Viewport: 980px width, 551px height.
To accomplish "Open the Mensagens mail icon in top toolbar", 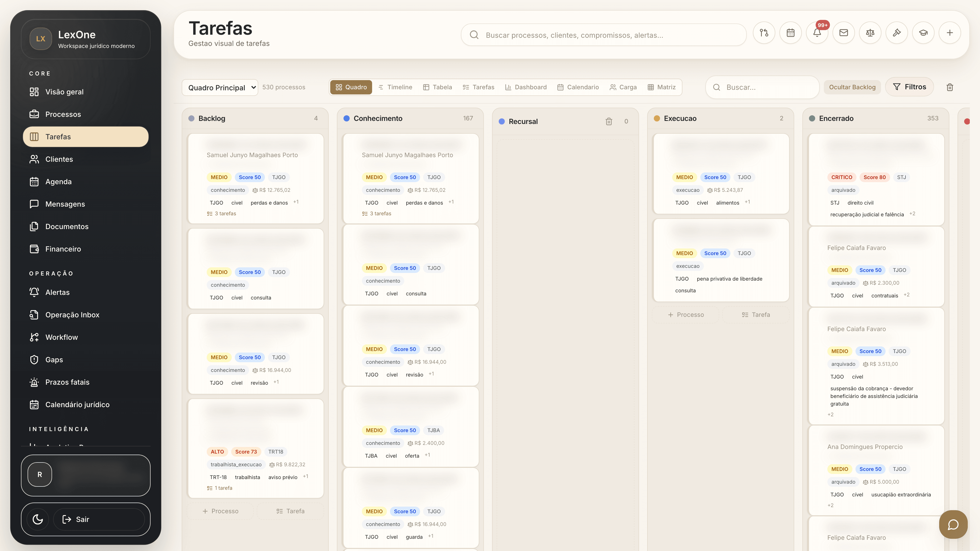I will [x=843, y=33].
